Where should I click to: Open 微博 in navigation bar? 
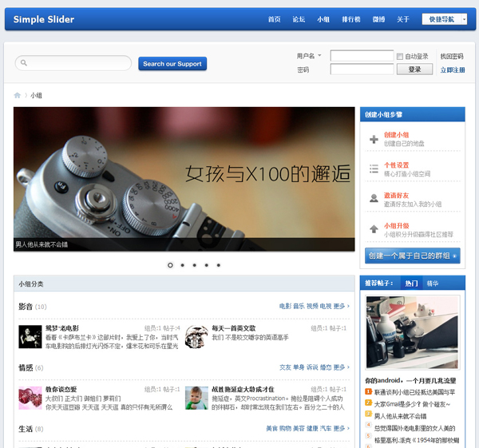pos(378,19)
